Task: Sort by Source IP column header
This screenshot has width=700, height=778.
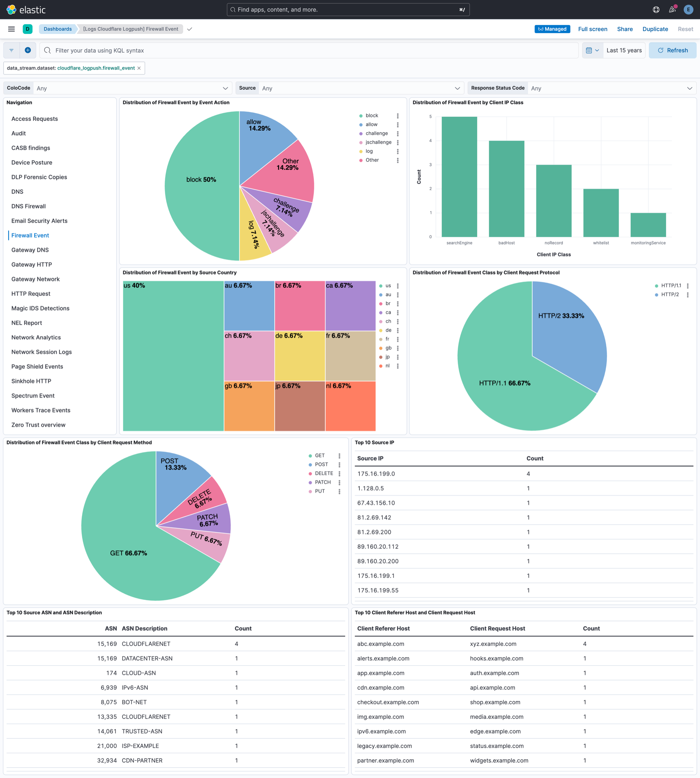Action: 370,459
